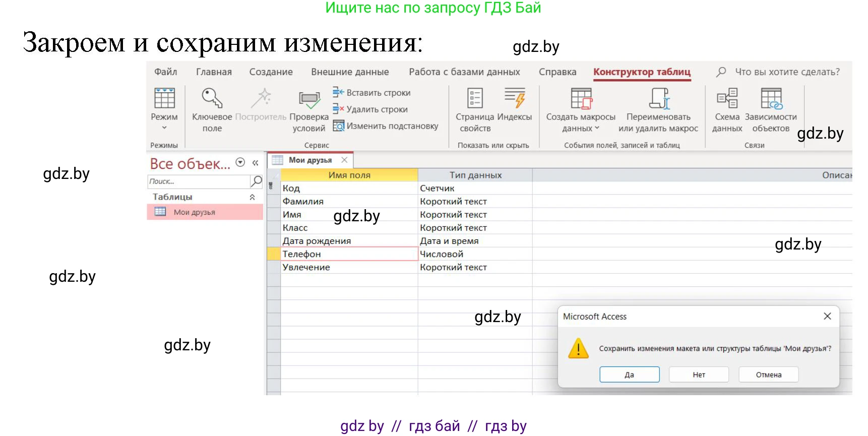Collapse the navigation pane with double chevron
The width and height of the screenshot is (868, 436).
pos(255,163)
